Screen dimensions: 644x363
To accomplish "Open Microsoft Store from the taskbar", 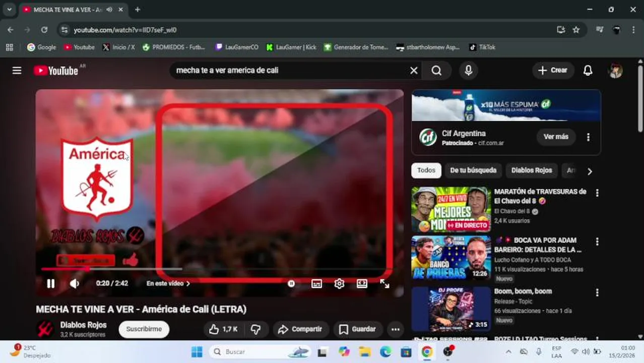I will coord(406,352).
